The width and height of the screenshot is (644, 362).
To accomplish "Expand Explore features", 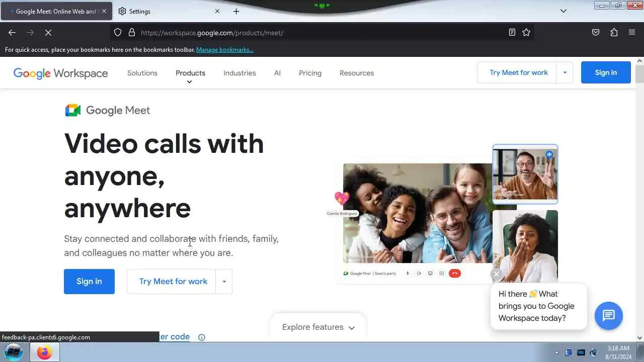I will pos(318,327).
